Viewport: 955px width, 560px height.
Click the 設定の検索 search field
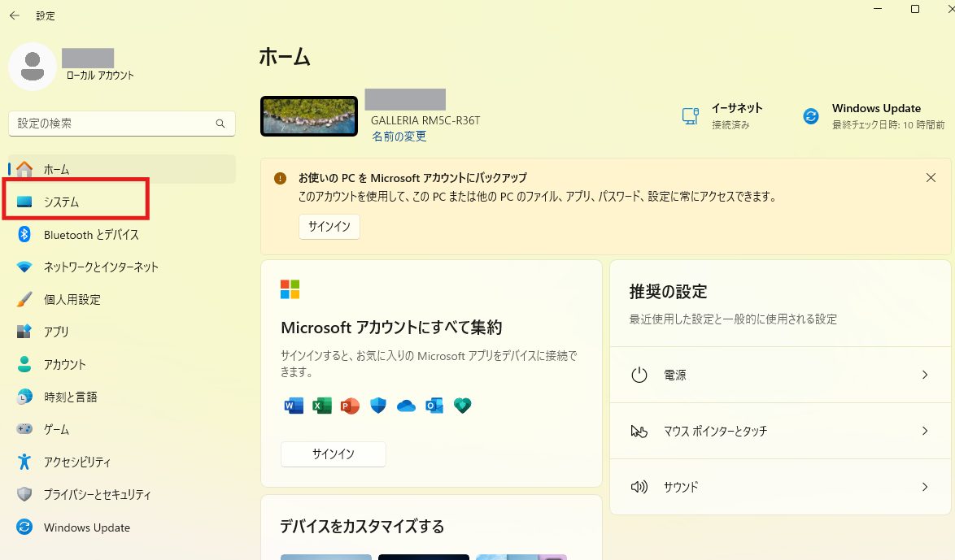[x=122, y=124]
